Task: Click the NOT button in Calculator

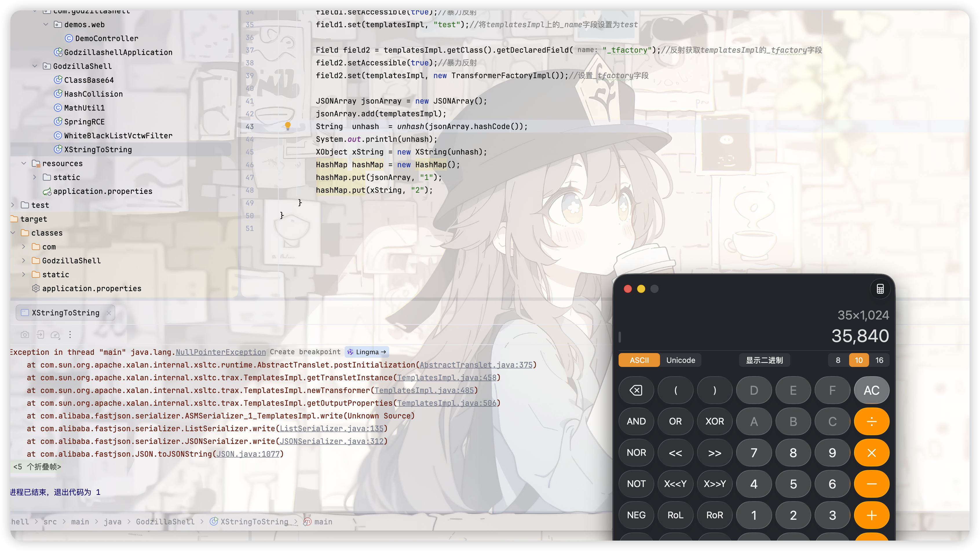Action: coord(636,484)
